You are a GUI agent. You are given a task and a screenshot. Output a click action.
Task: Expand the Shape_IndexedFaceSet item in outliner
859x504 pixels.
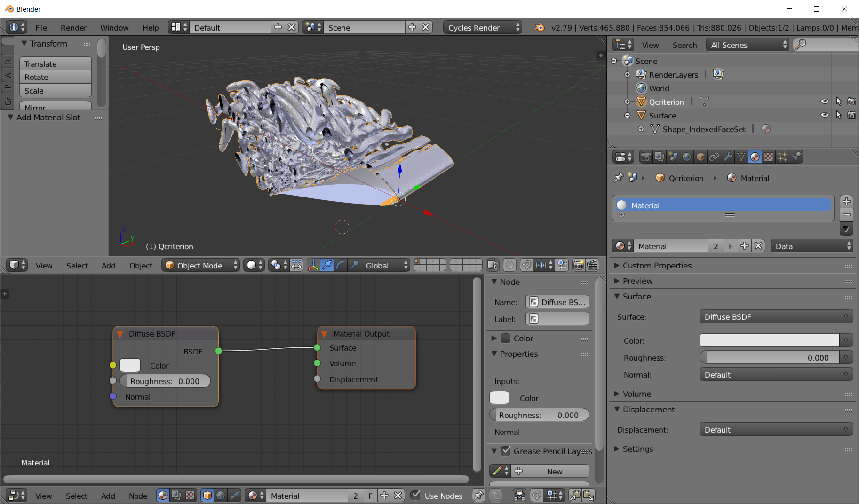tap(641, 129)
